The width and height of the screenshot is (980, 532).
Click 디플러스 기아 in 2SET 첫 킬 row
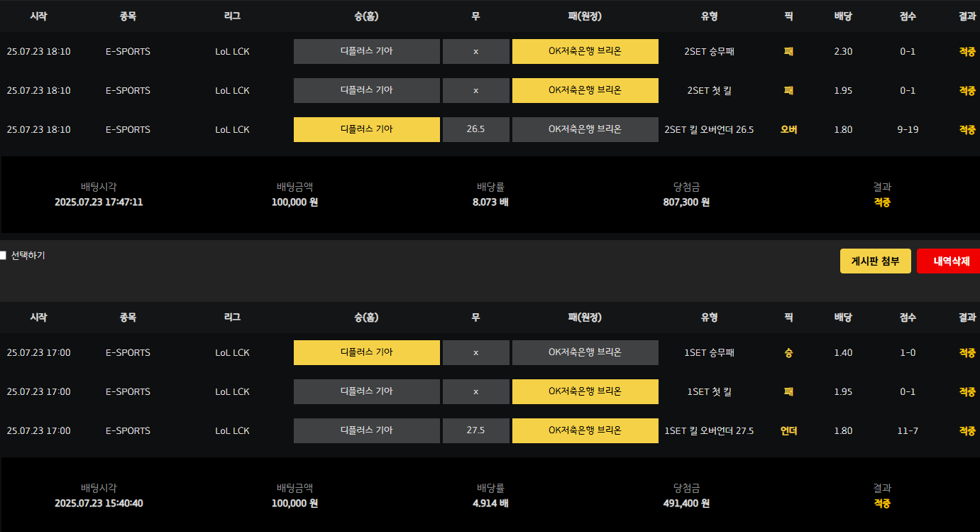(366, 90)
